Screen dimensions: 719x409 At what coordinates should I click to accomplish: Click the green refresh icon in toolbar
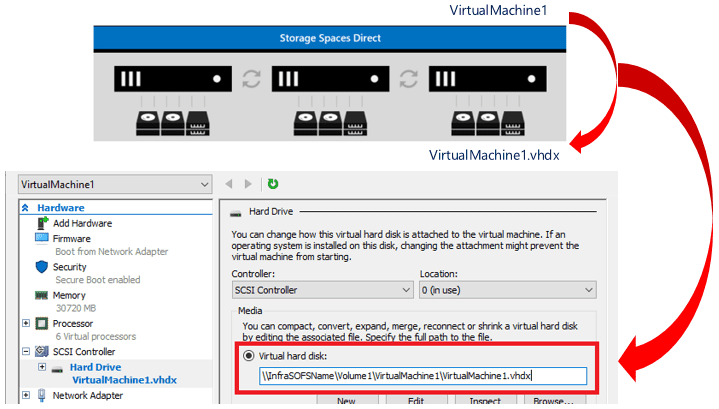[x=273, y=184]
